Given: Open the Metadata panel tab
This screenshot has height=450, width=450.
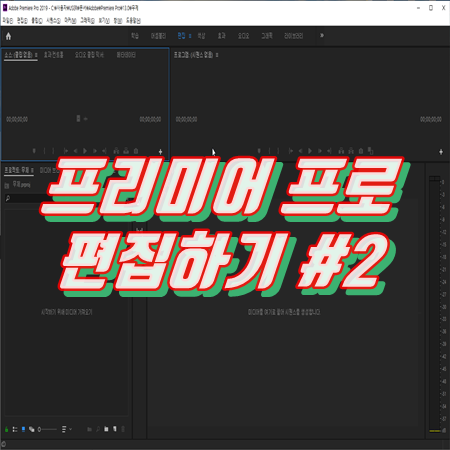Looking at the screenshot, I should pyautogui.click(x=126, y=55).
